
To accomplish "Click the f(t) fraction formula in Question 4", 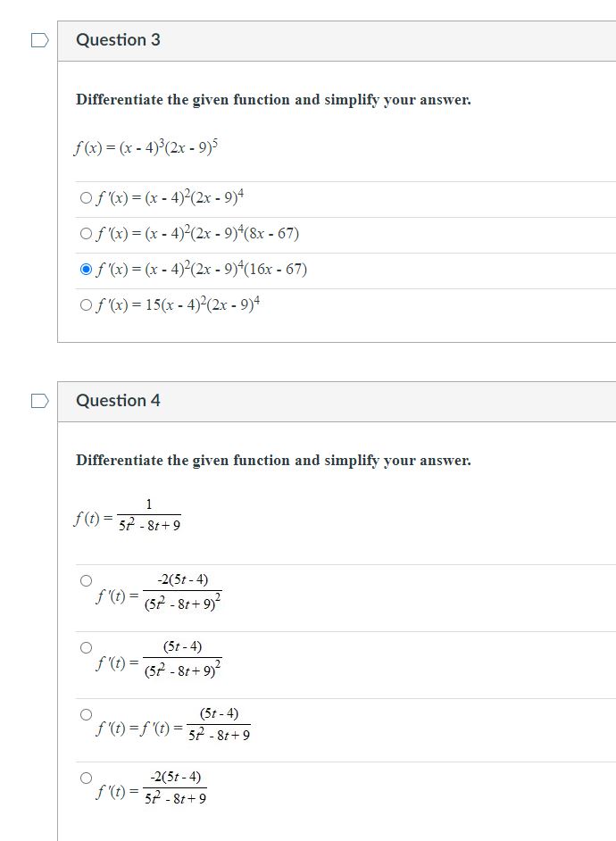I will (129, 515).
